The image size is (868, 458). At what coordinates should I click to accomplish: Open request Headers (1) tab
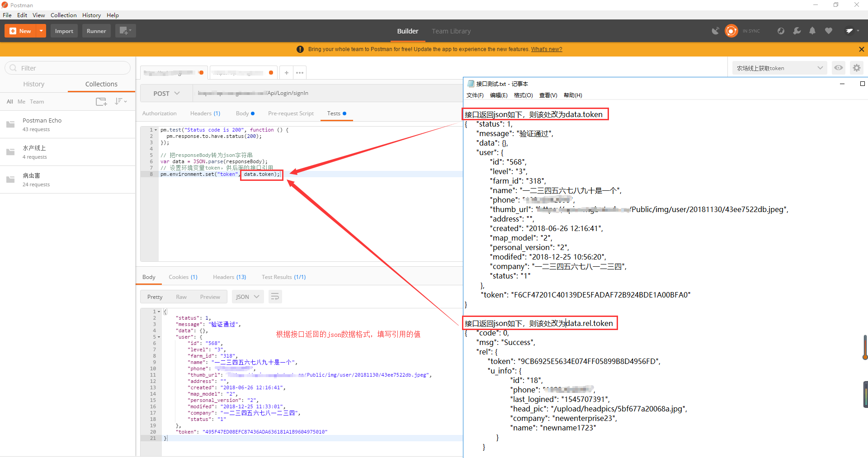pos(205,113)
